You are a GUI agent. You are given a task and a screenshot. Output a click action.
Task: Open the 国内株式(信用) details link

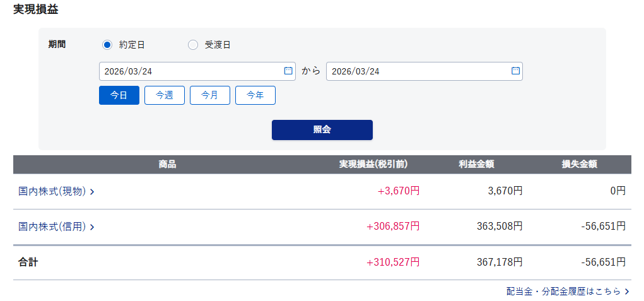click(x=52, y=227)
